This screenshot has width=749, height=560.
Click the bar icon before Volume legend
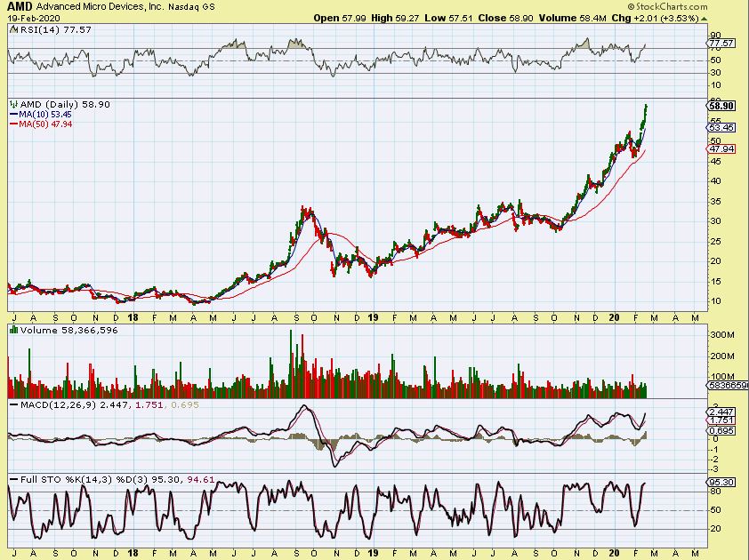pos(14,330)
